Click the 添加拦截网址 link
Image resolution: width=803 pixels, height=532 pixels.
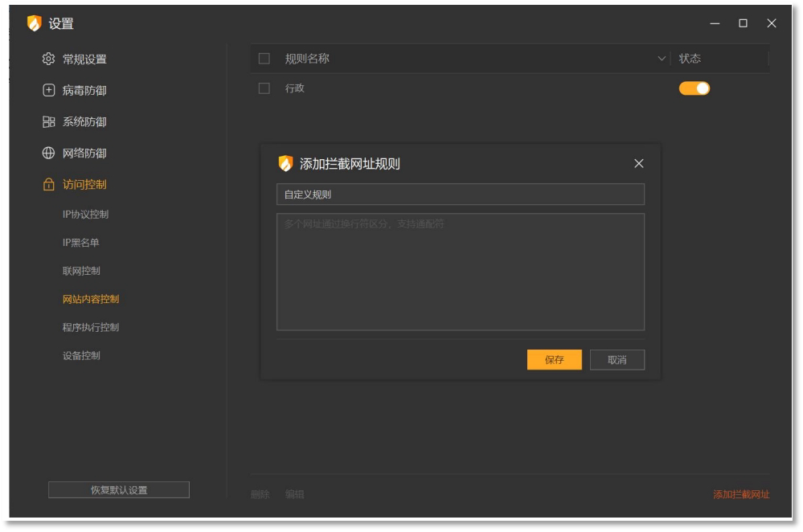tap(741, 494)
